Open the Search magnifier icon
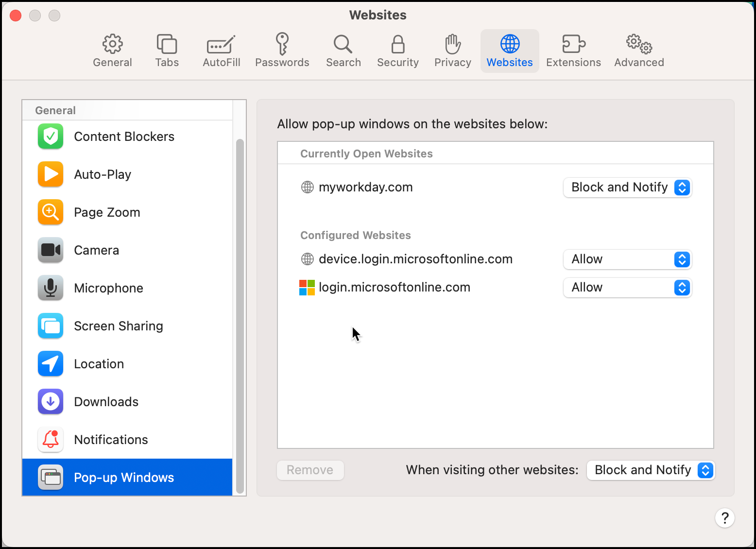The image size is (756, 549). [343, 44]
